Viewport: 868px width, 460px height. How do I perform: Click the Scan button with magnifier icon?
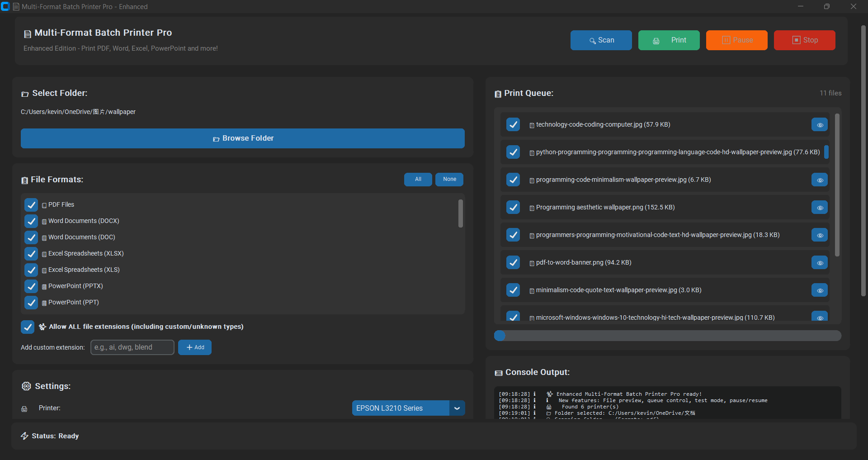click(x=601, y=40)
